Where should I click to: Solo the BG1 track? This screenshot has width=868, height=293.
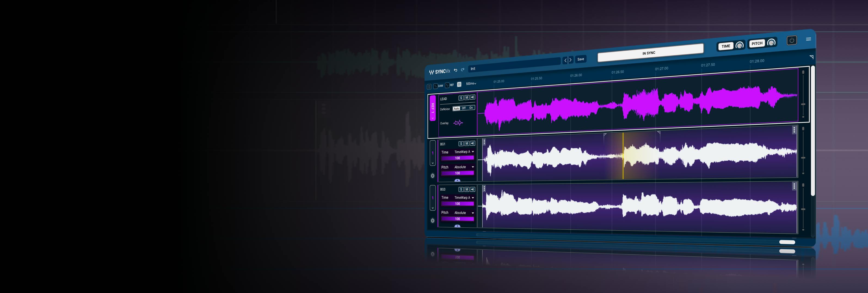pyautogui.click(x=461, y=144)
